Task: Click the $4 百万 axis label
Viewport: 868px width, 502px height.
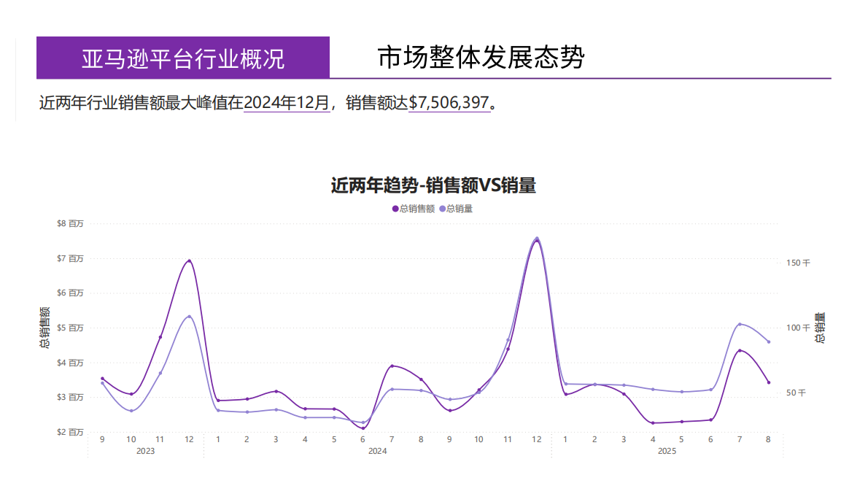Action: coord(70,363)
